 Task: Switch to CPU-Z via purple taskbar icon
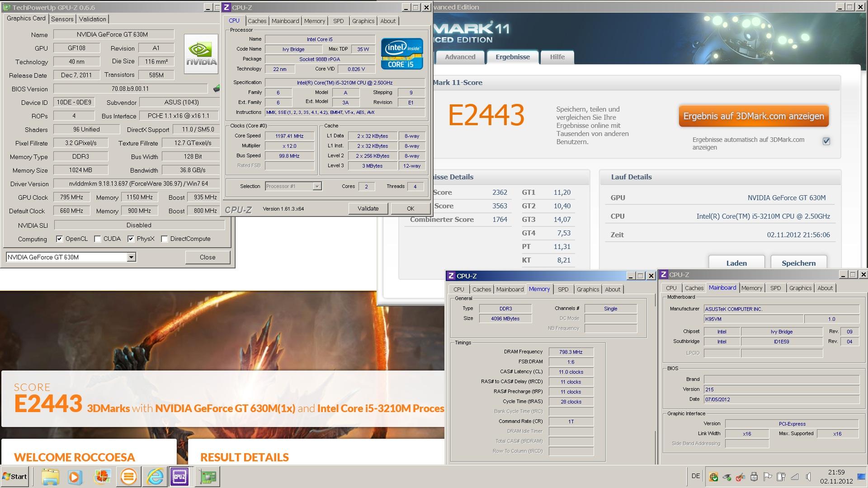tap(179, 477)
